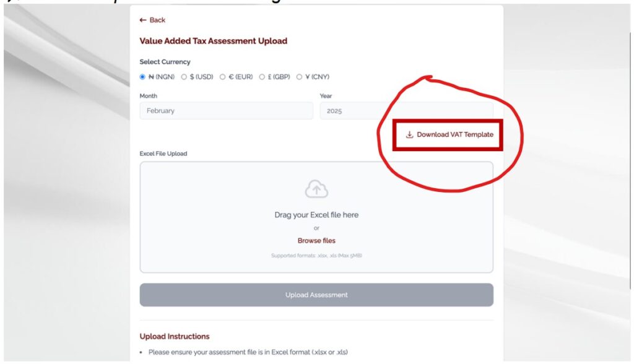
Task: Pick GBP as the currency
Action: click(262, 77)
